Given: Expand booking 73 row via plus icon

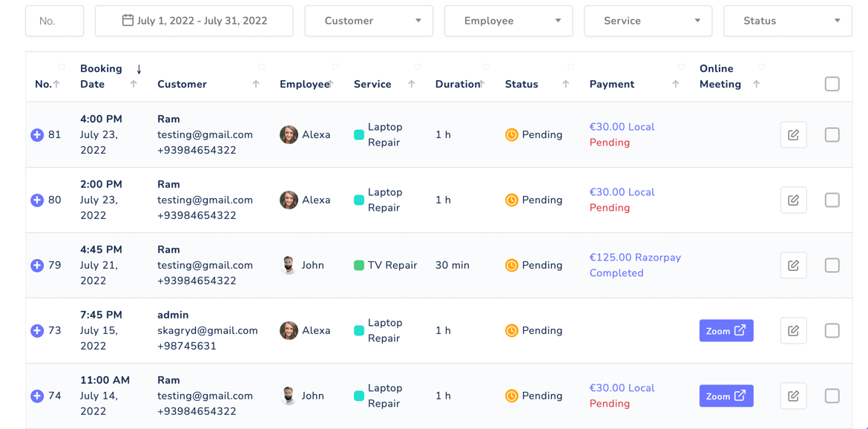Looking at the screenshot, I should [37, 331].
